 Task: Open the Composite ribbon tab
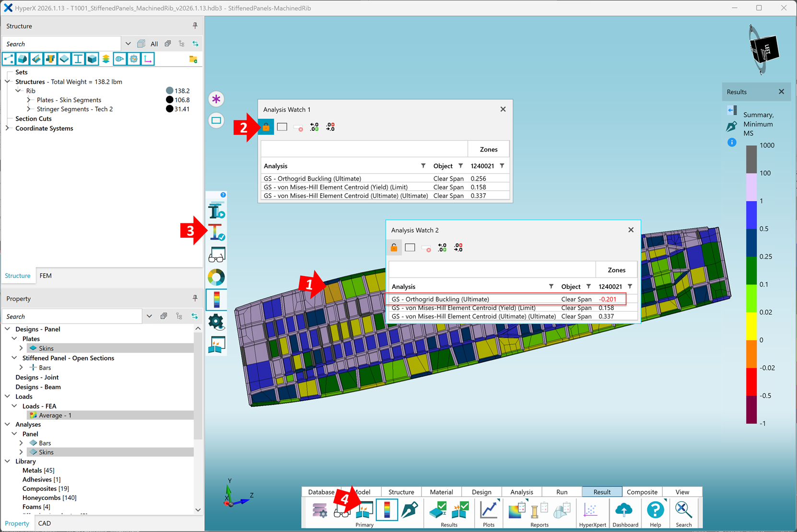pyautogui.click(x=642, y=492)
